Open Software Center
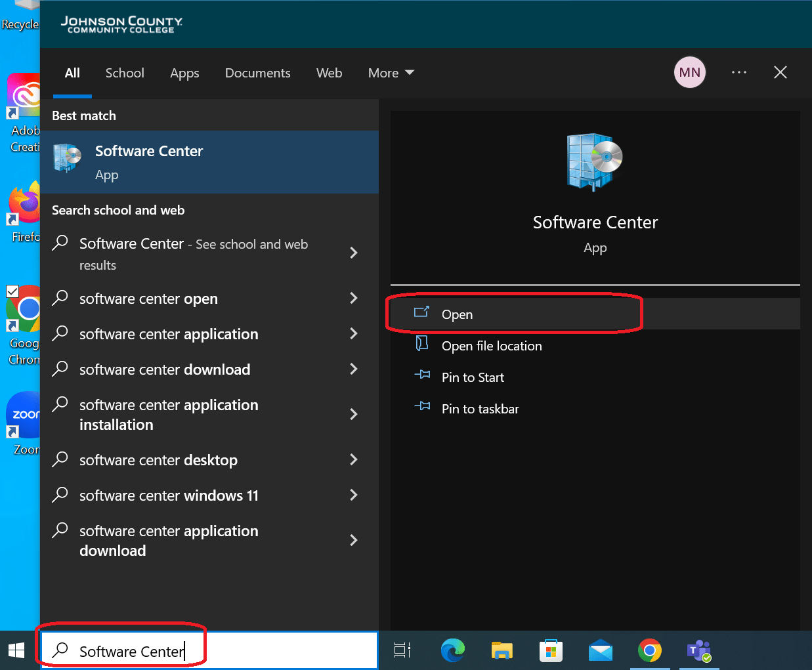 (458, 314)
